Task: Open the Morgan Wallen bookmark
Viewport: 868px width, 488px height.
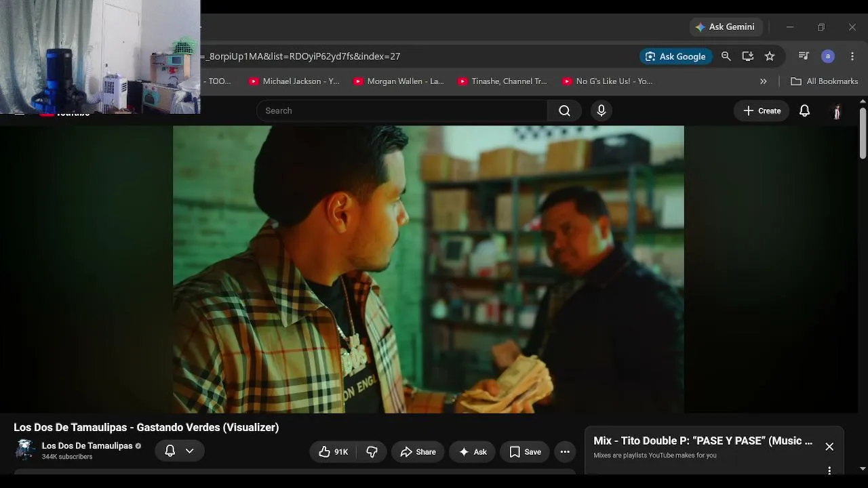Action: click(399, 81)
